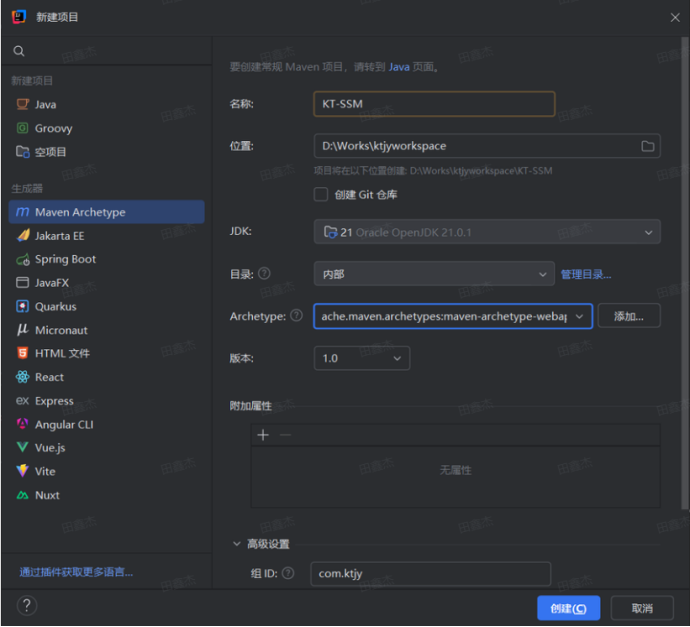Click the Vue.js V icon
Viewport: 690px width, 627px height.
pos(22,447)
